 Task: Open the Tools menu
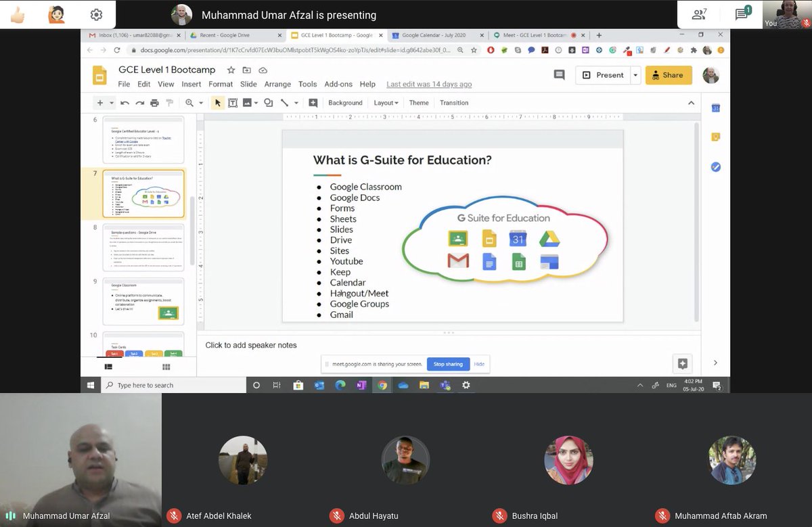click(x=307, y=84)
